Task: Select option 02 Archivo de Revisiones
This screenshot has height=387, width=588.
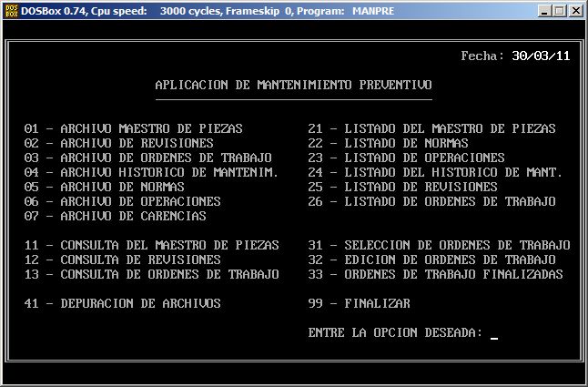Action: tap(118, 144)
